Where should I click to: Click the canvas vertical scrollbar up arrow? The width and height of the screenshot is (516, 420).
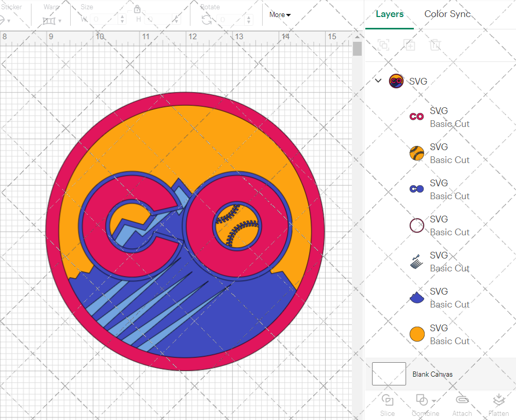(357, 37)
